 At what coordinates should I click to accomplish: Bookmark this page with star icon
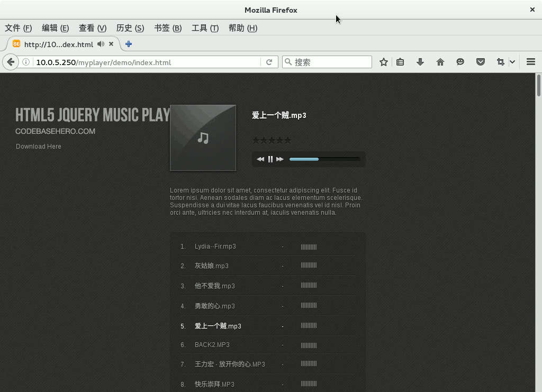383,62
